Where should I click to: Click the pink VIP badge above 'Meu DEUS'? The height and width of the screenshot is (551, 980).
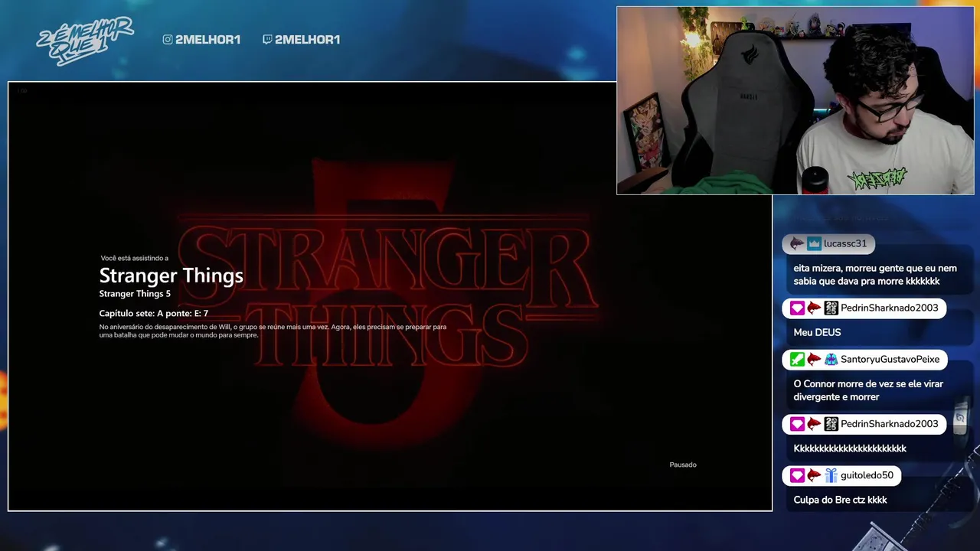pos(797,308)
